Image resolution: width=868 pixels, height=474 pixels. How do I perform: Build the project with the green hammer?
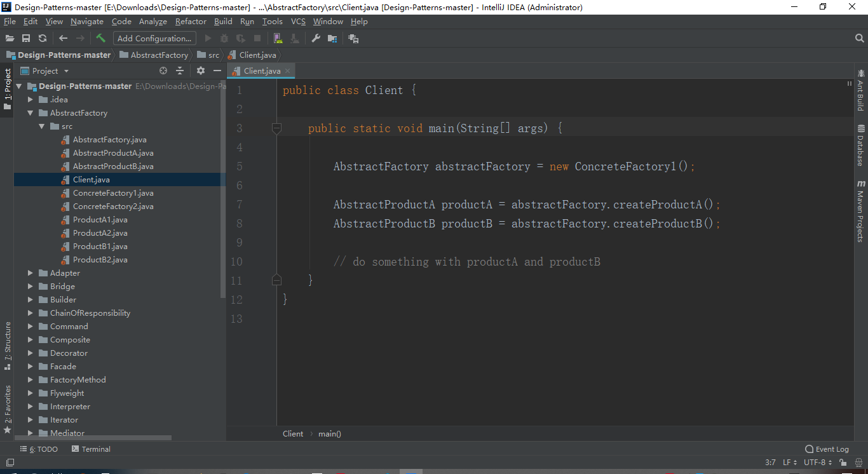[x=100, y=38]
